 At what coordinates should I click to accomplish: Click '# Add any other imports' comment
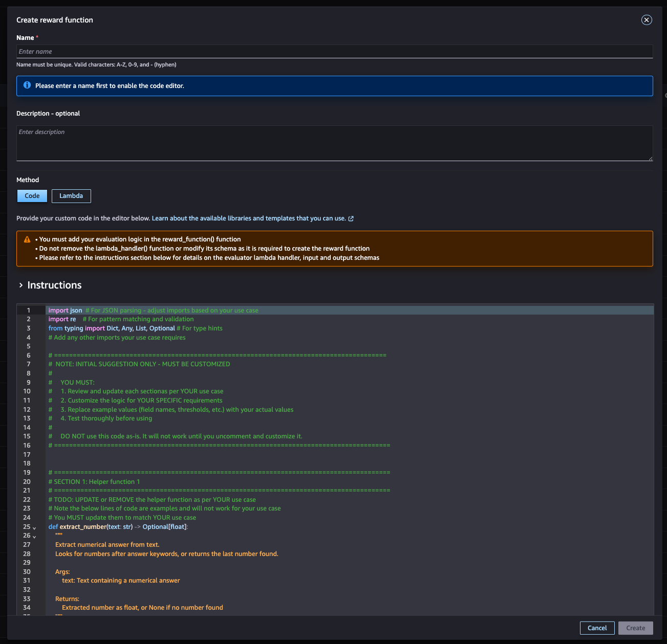coord(117,338)
